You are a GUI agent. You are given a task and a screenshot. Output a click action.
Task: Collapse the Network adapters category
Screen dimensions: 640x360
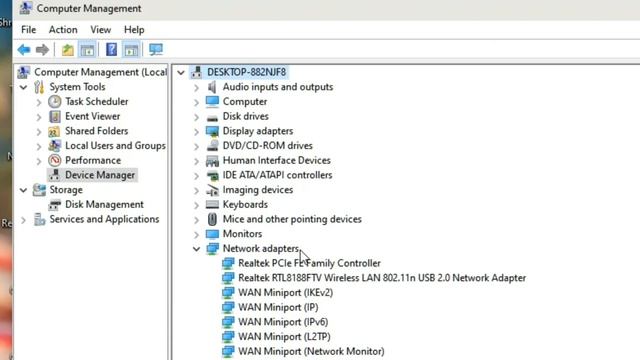click(196, 249)
